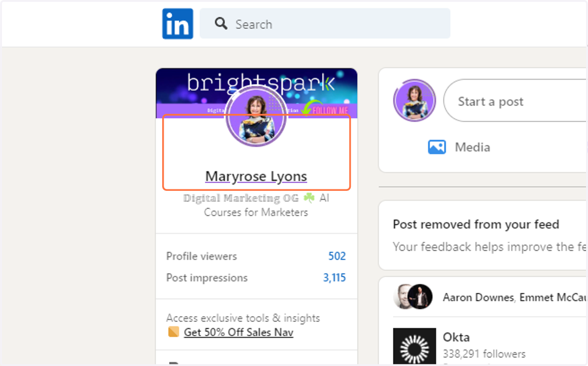Click the search magnifier icon

coord(221,24)
